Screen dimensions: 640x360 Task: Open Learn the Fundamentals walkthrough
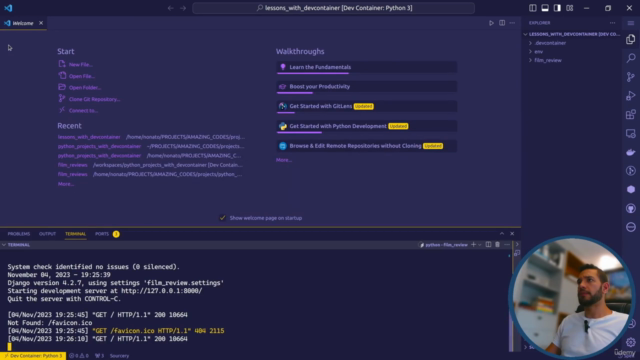[367, 67]
